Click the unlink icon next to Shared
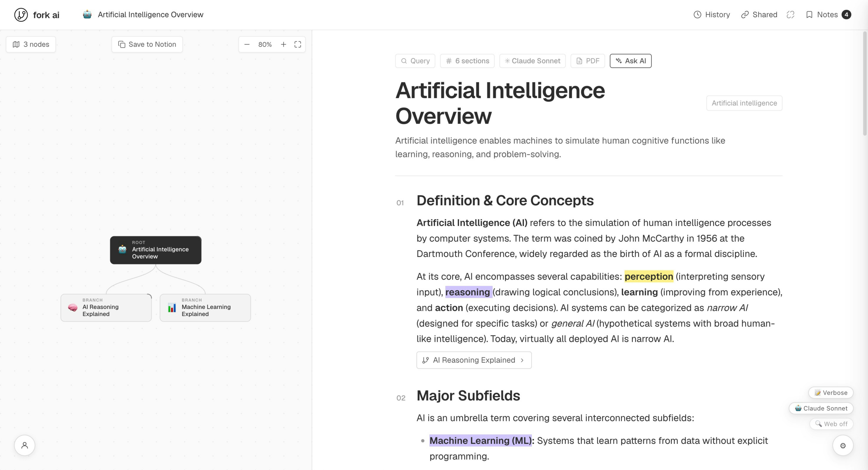The height and width of the screenshot is (470, 868). (790, 14)
